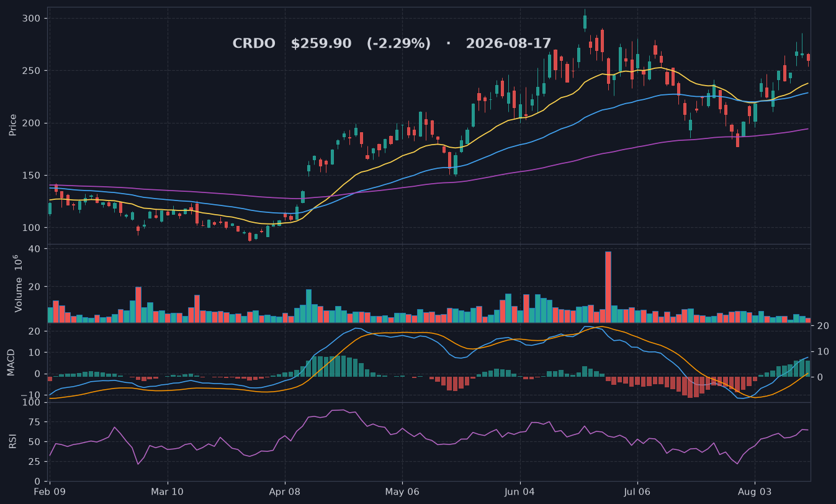Click the 200 price axis tick

tap(32, 123)
